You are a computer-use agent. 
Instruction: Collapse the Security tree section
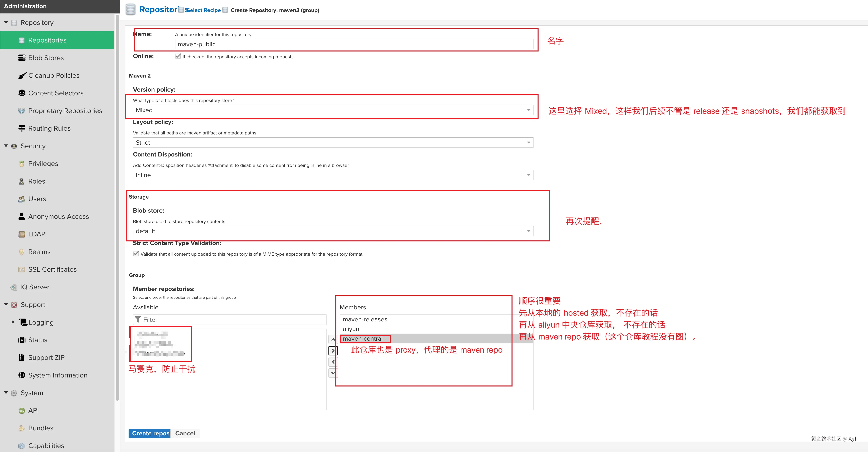click(6, 146)
